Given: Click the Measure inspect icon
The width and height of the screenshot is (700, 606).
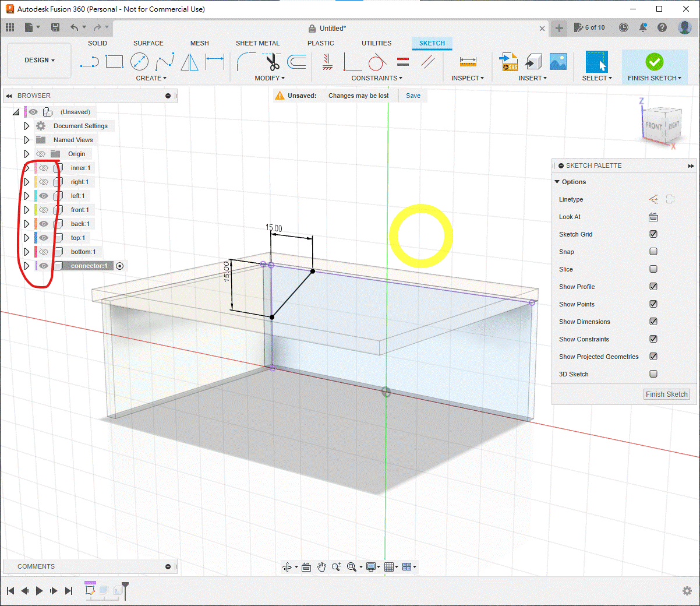Looking at the screenshot, I should (x=468, y=61).
